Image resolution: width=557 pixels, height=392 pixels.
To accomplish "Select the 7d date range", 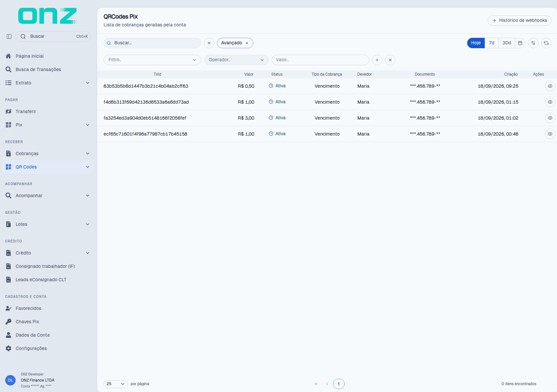I will click(492, 43).
